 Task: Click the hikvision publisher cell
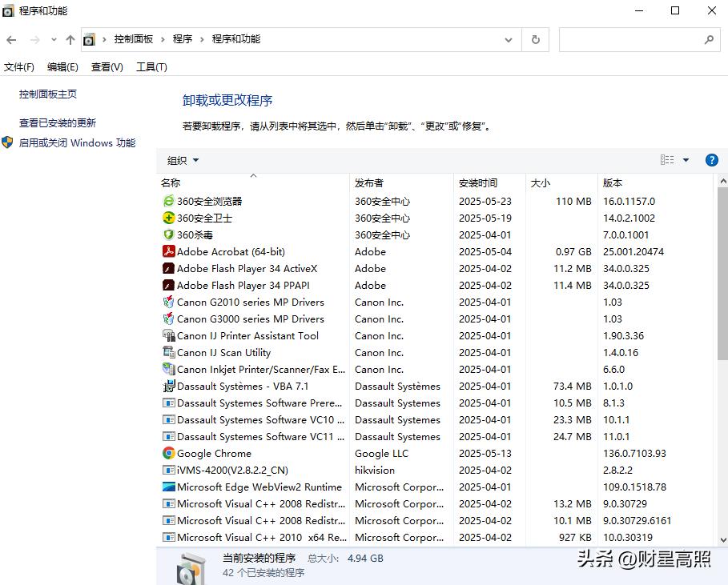click(x=375, y=470)
